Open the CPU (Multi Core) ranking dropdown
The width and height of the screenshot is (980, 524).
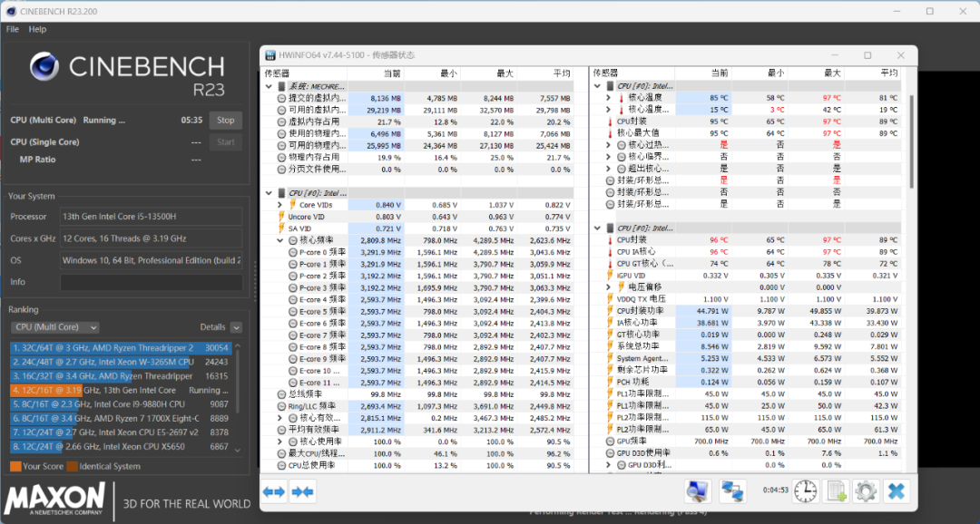tap(55, 327)
